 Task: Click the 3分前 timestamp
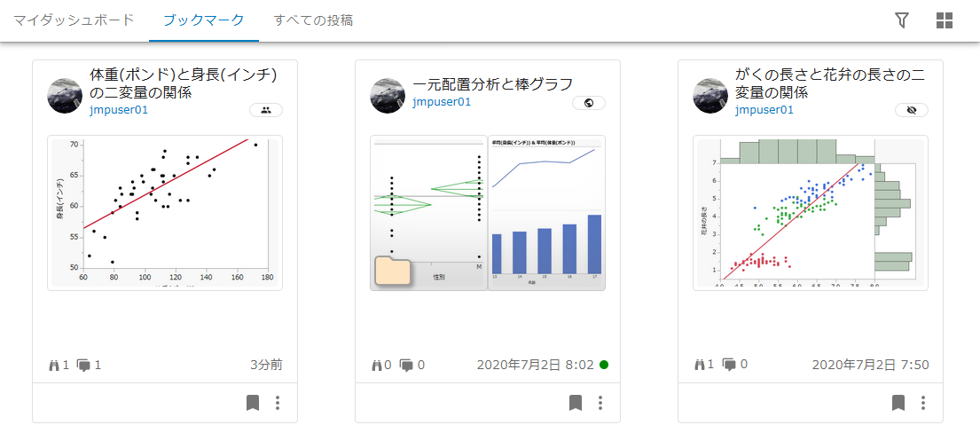click(266, 365)
